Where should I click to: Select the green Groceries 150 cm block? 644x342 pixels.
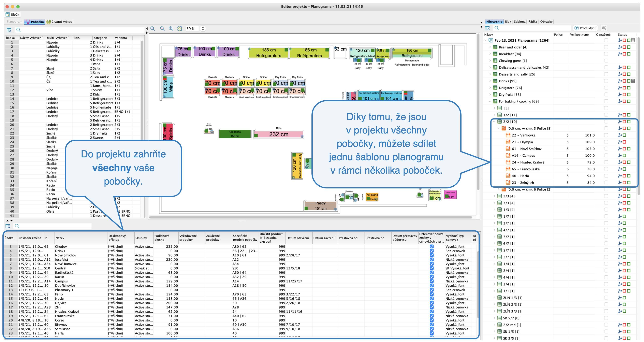[x=235, y=134]
